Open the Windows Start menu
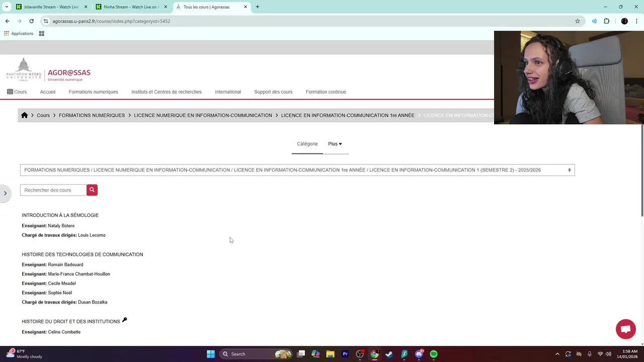This screenshot has width=644, height=362. tap(211, 354)
